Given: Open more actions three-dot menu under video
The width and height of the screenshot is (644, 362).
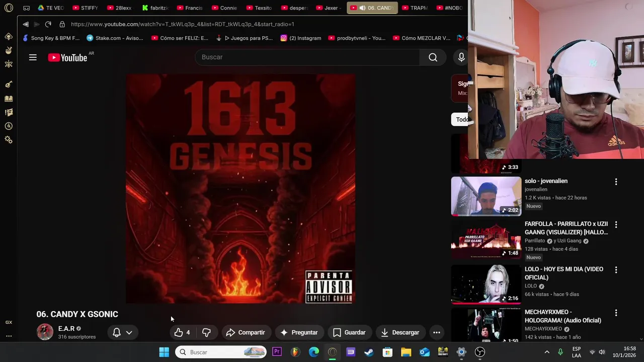Looking at the screenshot, I should coord(437,332).
